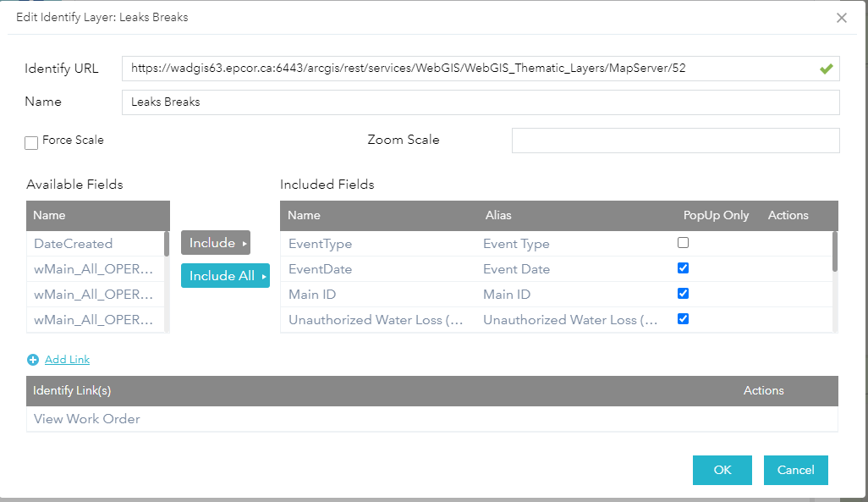
Task: Select DateCreated in Available Fields
Action: coord(73,243)
